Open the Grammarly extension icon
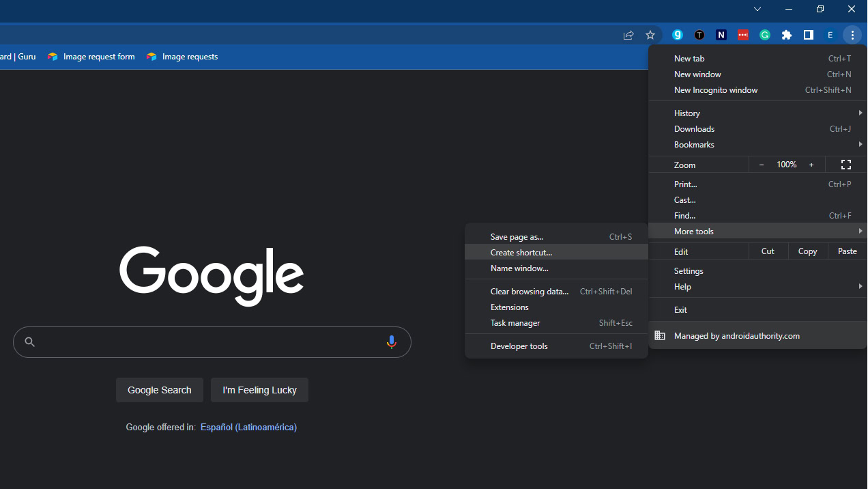This screenshot has width=868, height=489. [x=765, y=35]
